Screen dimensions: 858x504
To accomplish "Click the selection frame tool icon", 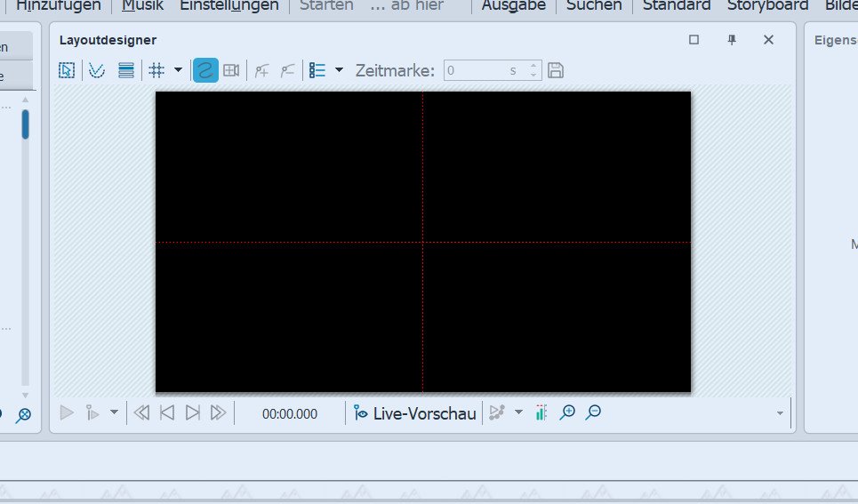I will point(67,70).
